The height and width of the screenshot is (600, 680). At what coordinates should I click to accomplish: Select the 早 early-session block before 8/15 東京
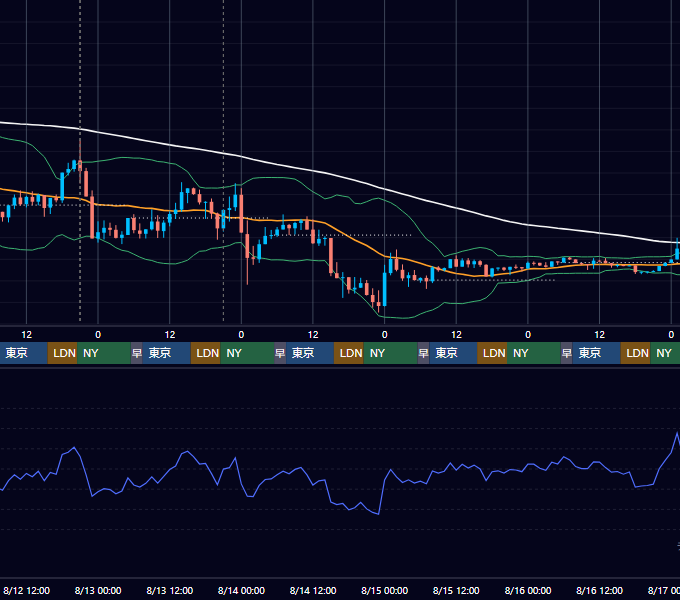click(423, 353)
